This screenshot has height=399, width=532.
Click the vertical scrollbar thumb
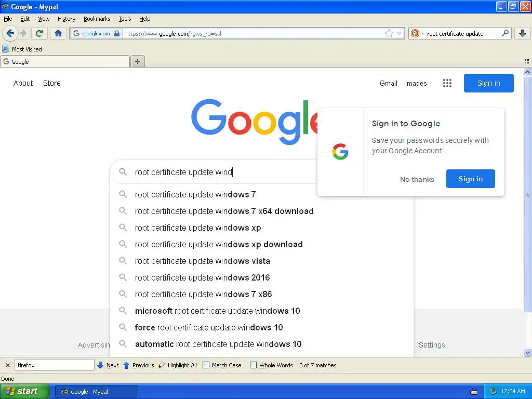527,195
